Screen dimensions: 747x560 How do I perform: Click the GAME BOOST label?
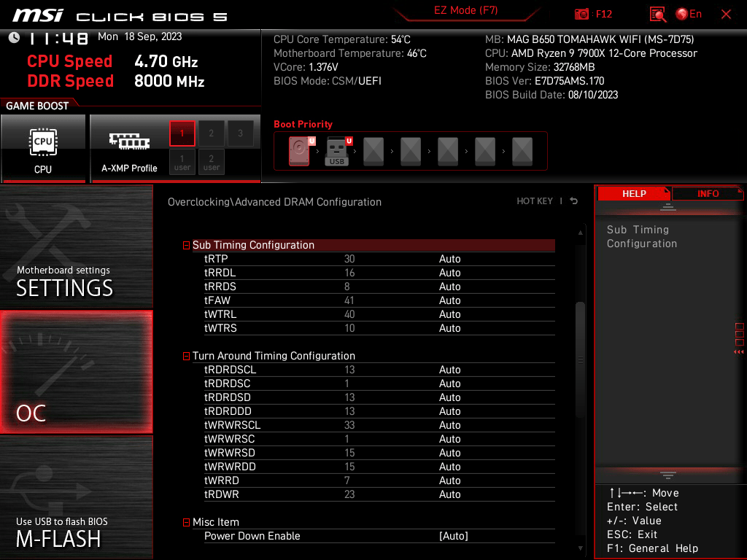point(37,106)
